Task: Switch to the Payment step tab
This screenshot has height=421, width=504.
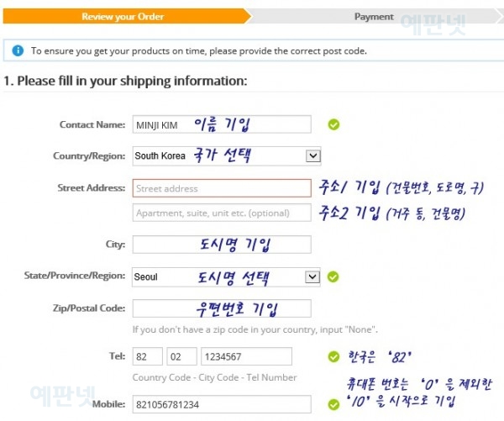Action: (374, 16)
